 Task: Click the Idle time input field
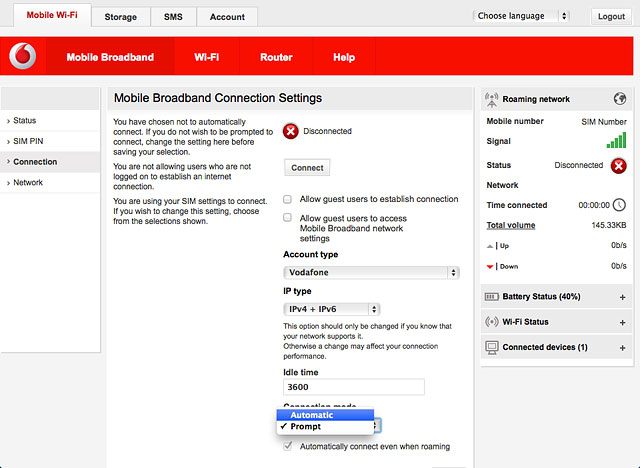pyautogui.click(x=353, y=387)
